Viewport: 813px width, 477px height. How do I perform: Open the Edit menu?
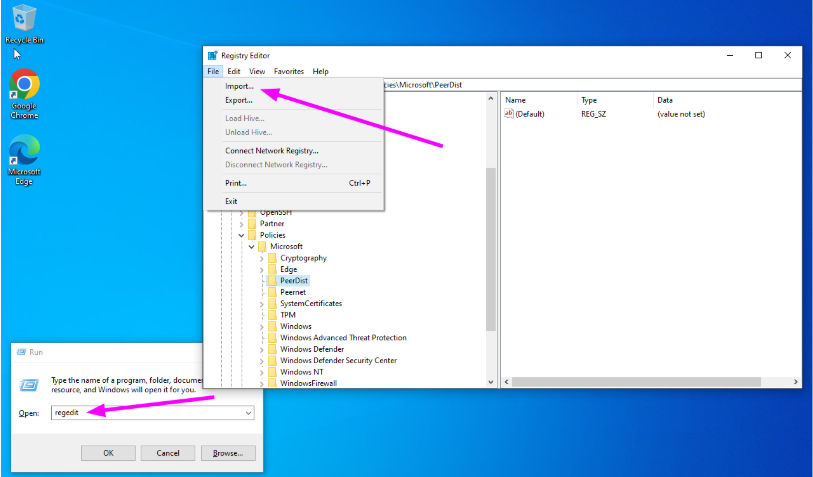(x=234, y=72)
